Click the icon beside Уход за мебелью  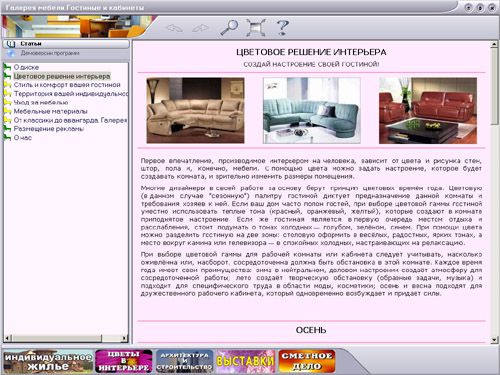click(7, 103)
